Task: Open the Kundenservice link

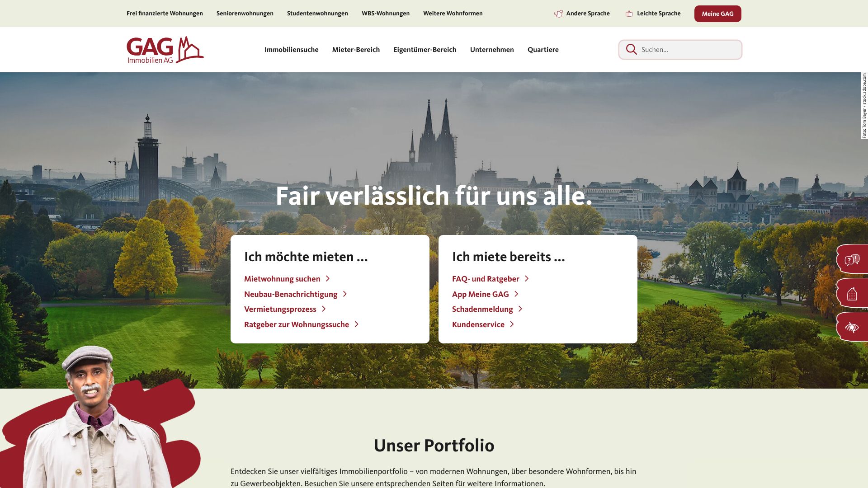Action: coord(478,324)
